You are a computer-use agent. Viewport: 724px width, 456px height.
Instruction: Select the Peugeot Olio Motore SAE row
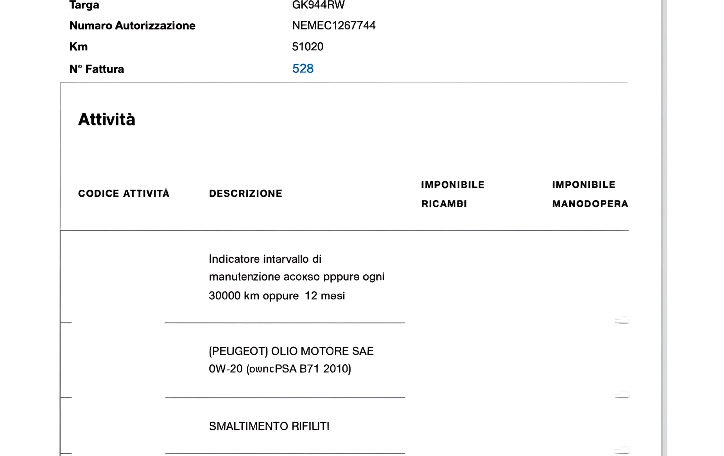(291, 360)
